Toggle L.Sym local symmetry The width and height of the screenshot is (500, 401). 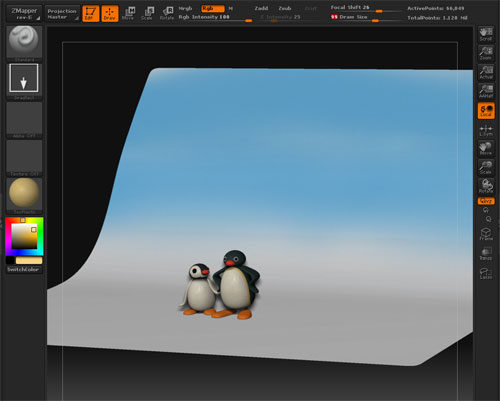[486, 130]
